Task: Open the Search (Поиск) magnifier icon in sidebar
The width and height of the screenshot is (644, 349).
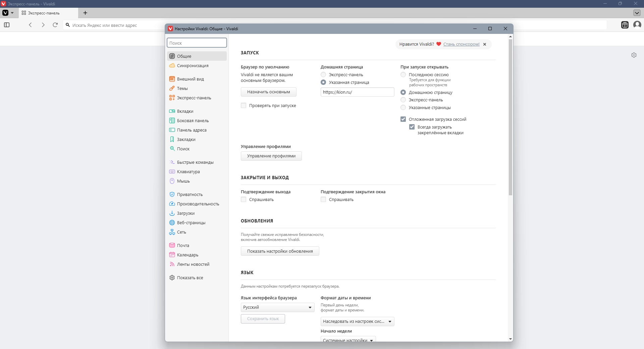Action: tap(172, 149)
